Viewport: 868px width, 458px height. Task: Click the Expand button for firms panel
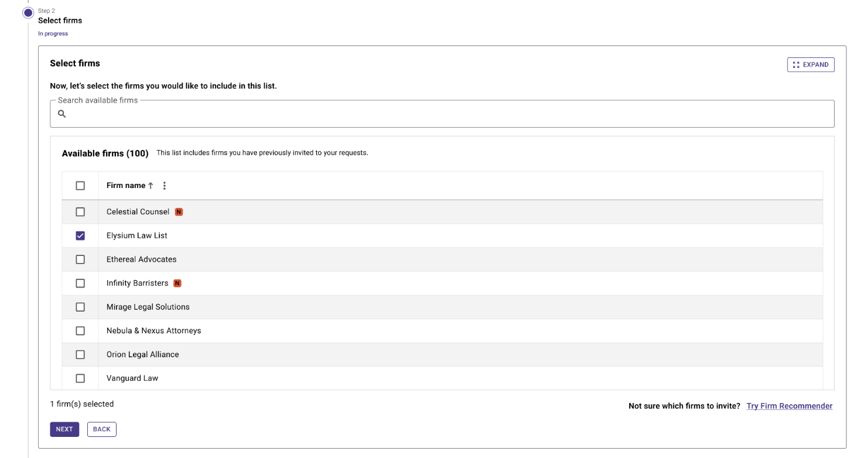[x=811, y=64]
